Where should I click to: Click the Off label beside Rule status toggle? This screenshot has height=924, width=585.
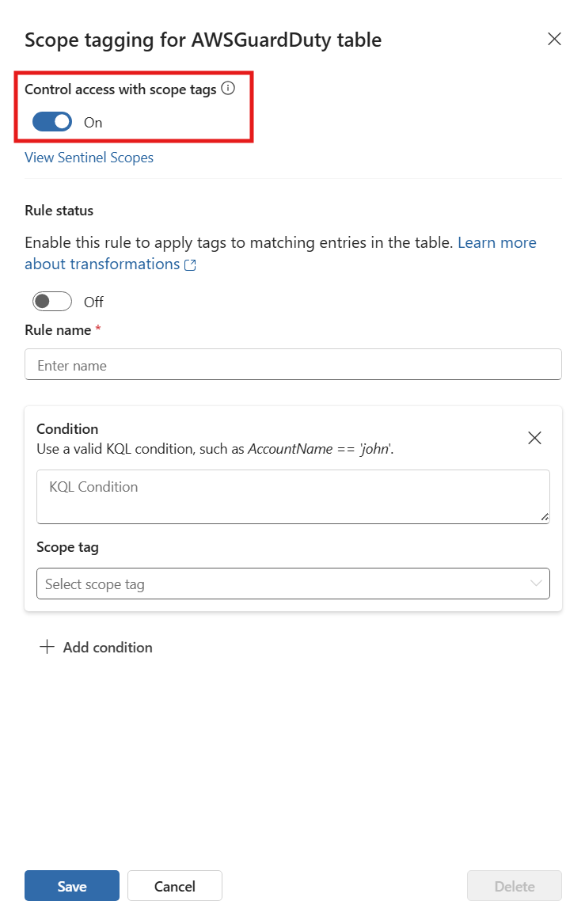[x=93, y=302]
